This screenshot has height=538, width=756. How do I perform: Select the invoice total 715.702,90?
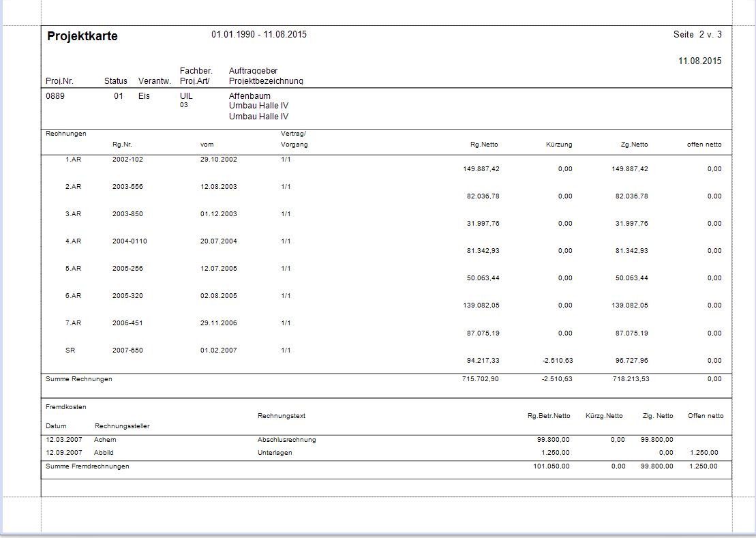(x=481, y=379)
